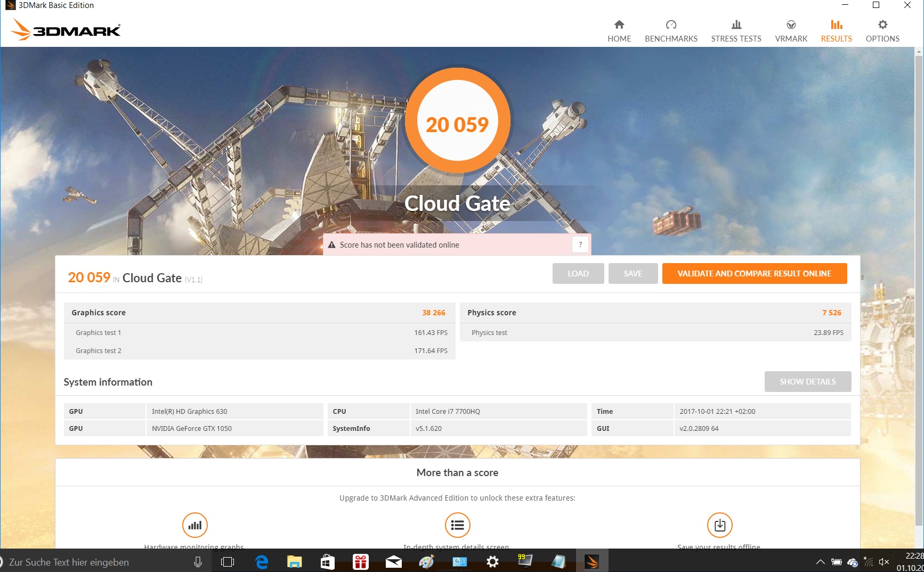Click the Wi-Fi network icon in tray
The width and height of the screenshot is (924, 572).
coord(869,561)
